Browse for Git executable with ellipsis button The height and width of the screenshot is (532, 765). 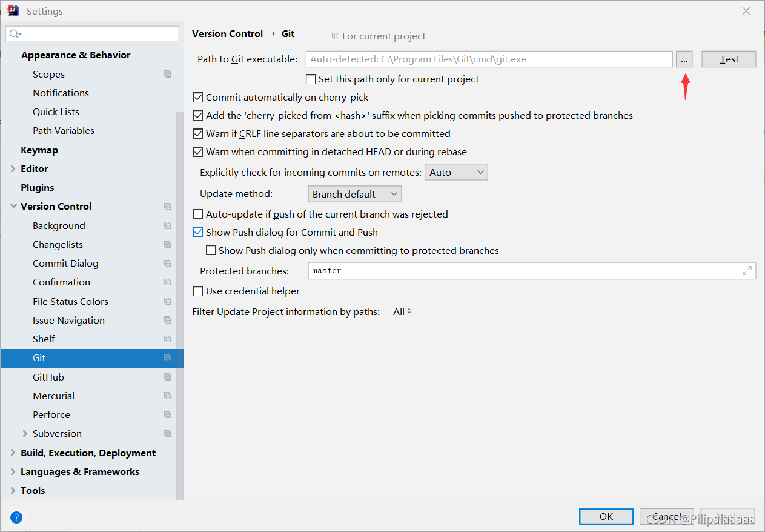click(x=684, y=59)
